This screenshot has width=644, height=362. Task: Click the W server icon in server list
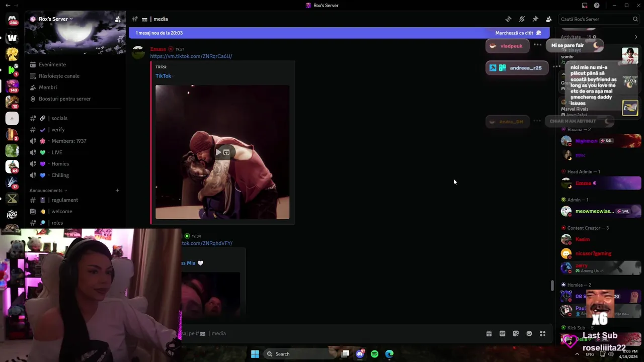click(12, 38)
